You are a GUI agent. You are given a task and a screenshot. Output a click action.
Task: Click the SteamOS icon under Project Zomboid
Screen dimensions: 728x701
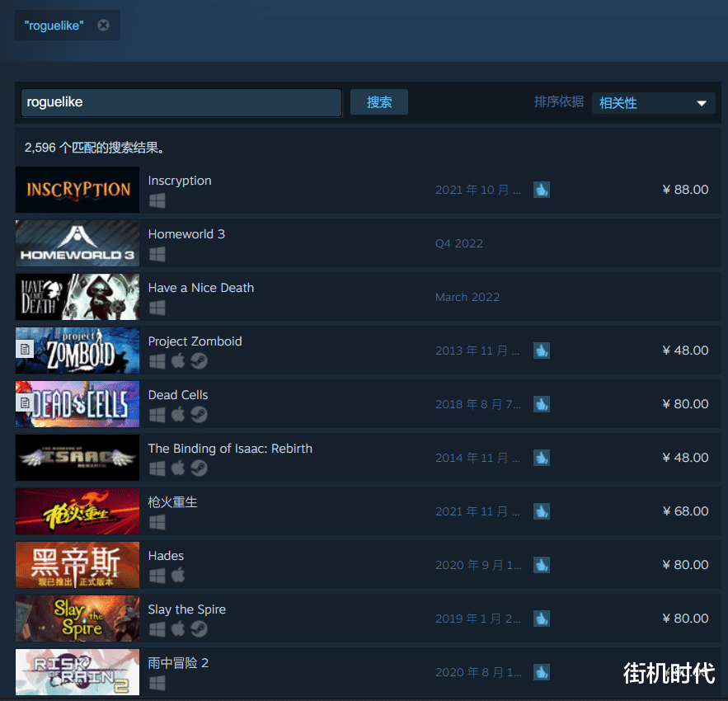(200, 361)
